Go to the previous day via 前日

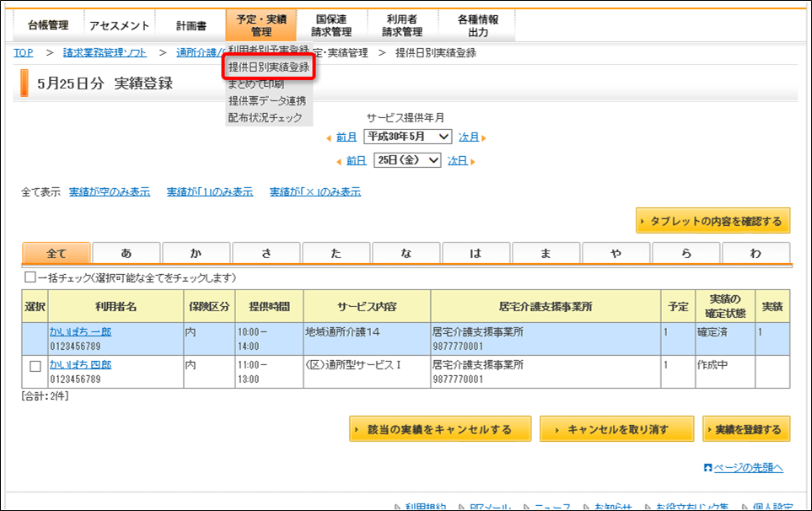point(357,161)
